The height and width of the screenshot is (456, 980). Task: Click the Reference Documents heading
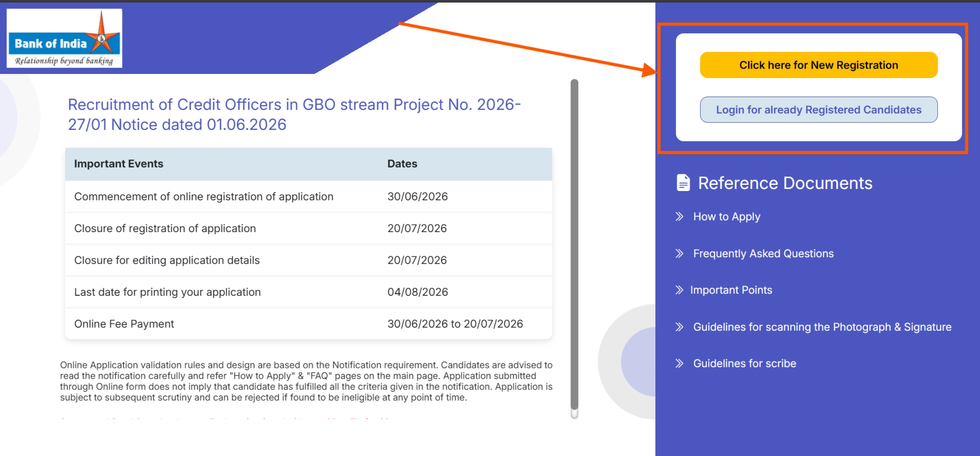(785, 183)
